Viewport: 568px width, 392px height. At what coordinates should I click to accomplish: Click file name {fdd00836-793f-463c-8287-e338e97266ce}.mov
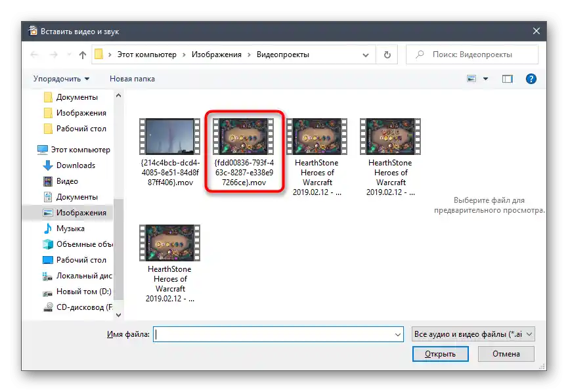point(244,173)
